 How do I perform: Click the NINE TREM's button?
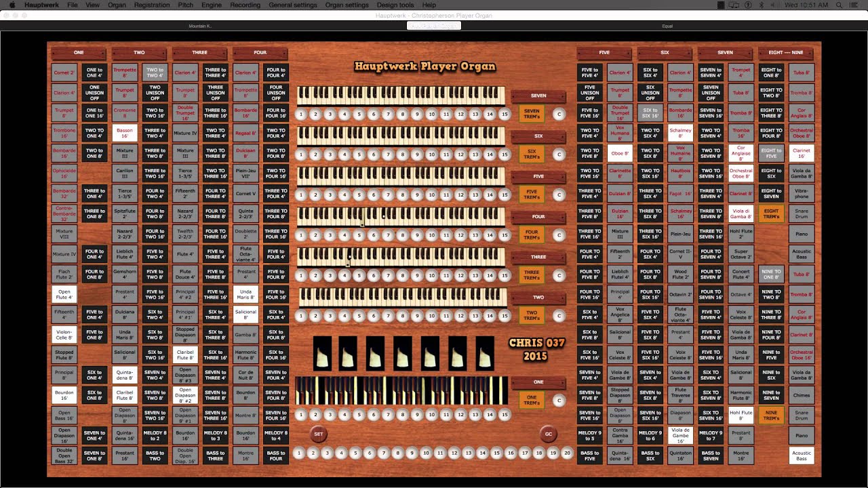(771, 415)
